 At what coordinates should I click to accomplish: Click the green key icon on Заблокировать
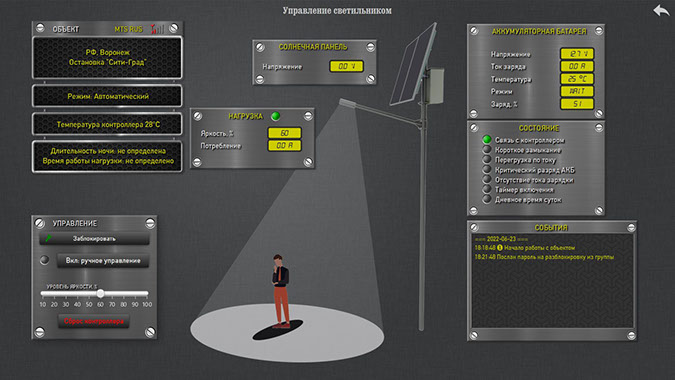point(49,238)
